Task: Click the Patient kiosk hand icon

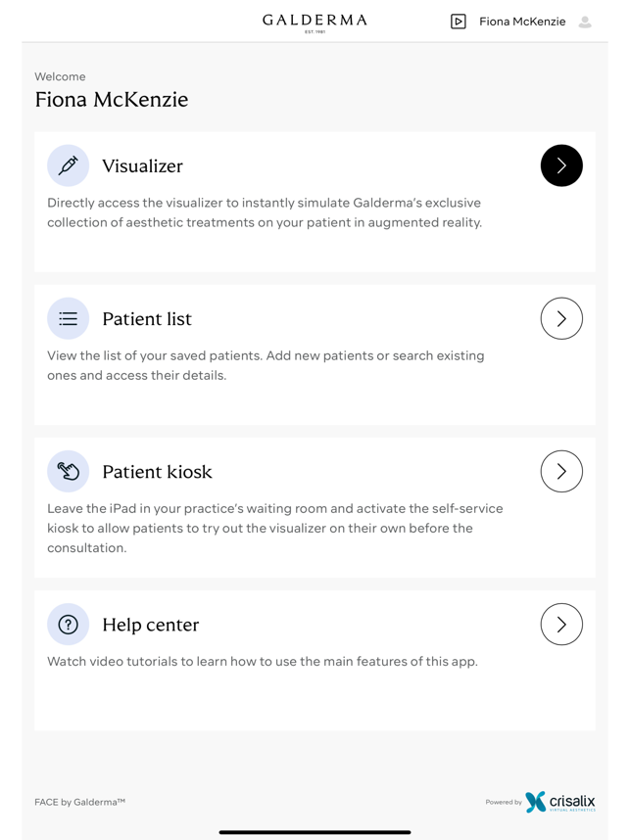Action: [x=68, y=471]
